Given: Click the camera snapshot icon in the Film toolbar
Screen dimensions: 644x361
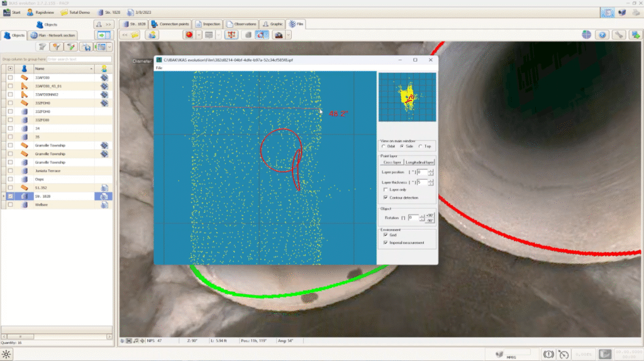Looking at the screenshot, I should pos(279,35).
